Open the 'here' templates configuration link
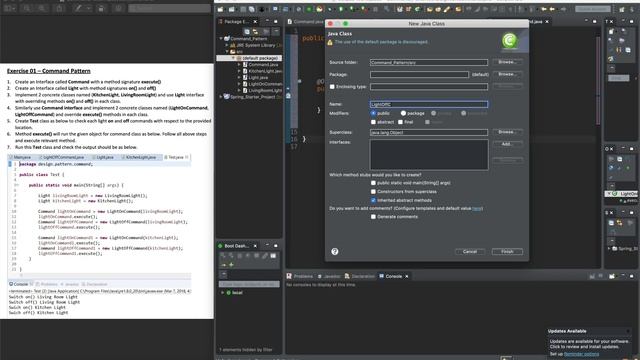Image resolution: width=640 pixels, height=360 pixels. click(x=477, y=209)
